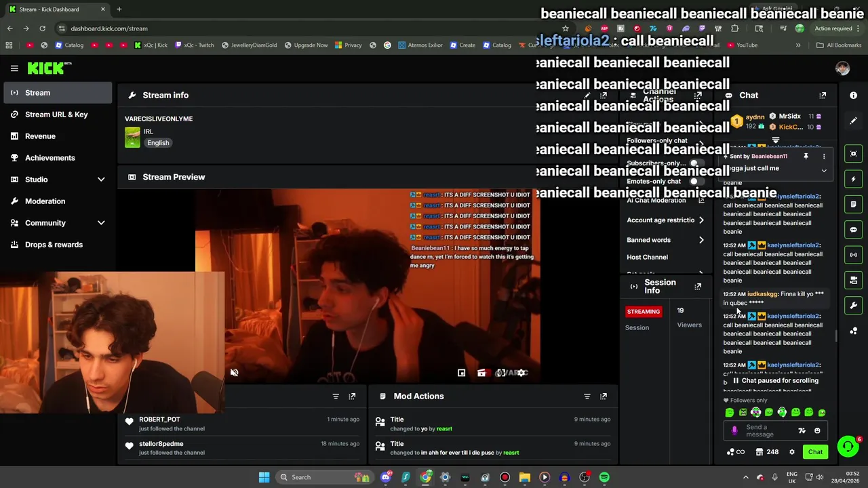Open Spotify from the taskbar
The height and width of the screenshot is (488, 868).
pos(604,477)
